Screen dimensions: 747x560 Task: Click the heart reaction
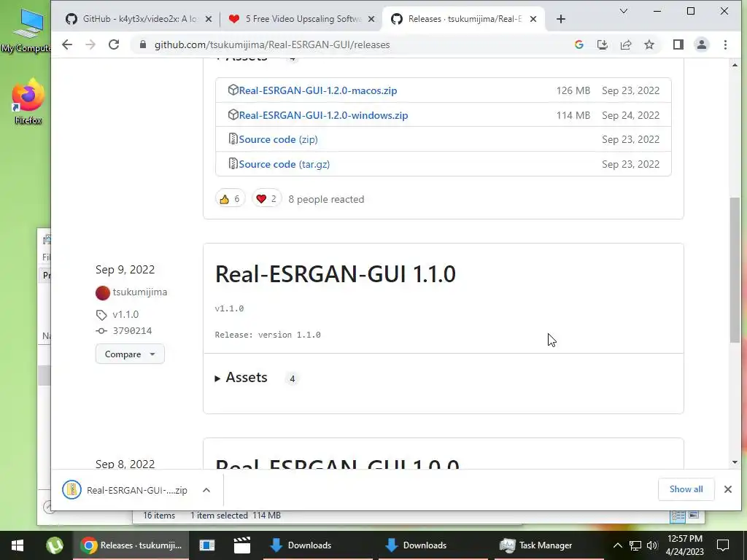[x=267, y=199]
